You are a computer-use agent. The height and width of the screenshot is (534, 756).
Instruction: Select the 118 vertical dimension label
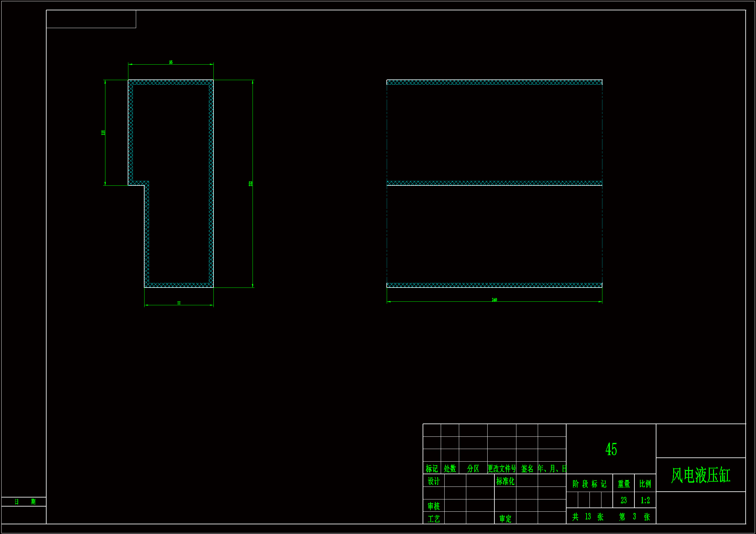point(103,132)
